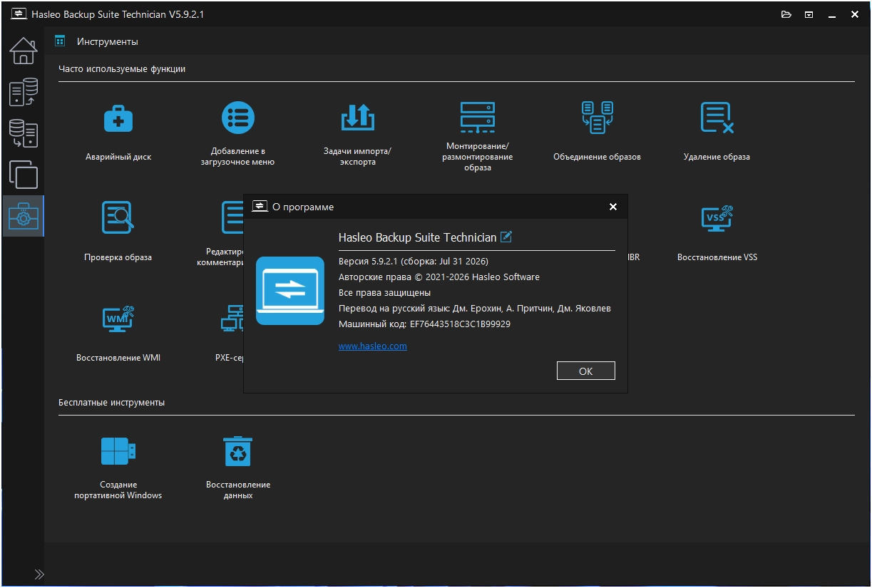The image size is (872, 588).
Task: Open the title bar dropdown menu icon
Action: coord(809,14)
